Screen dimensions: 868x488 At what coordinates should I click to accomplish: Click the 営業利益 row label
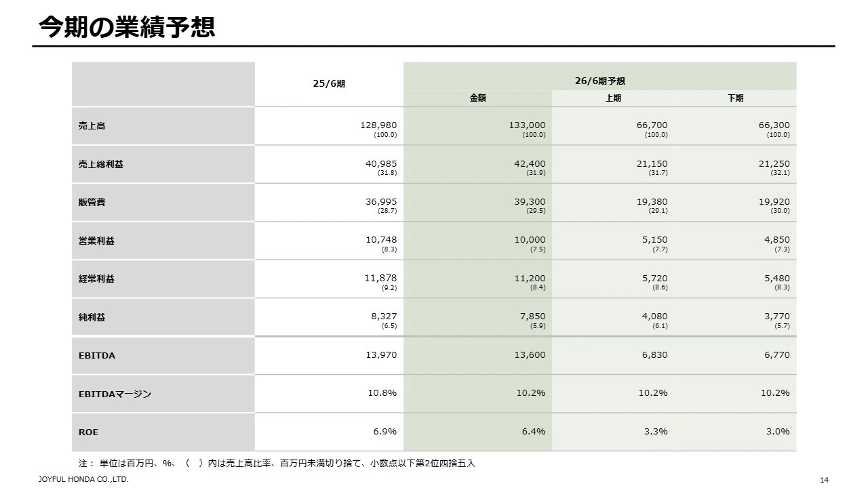point(96,241)
